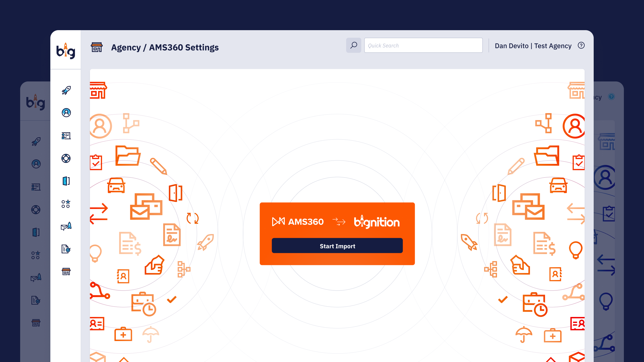Screen dimensions: 644x362
Task: Click the AMS360 logo in orange card
Action: coord(298,222)
